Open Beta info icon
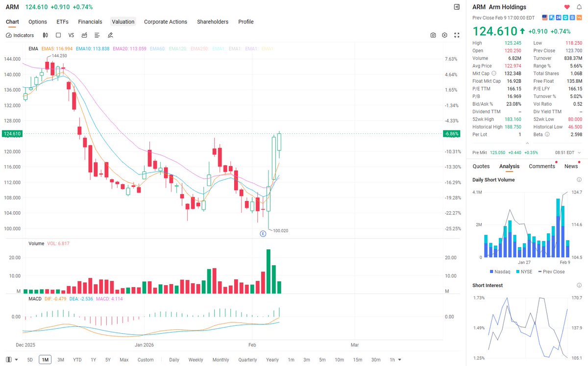588x366 pixels. [x=547, y=134]
